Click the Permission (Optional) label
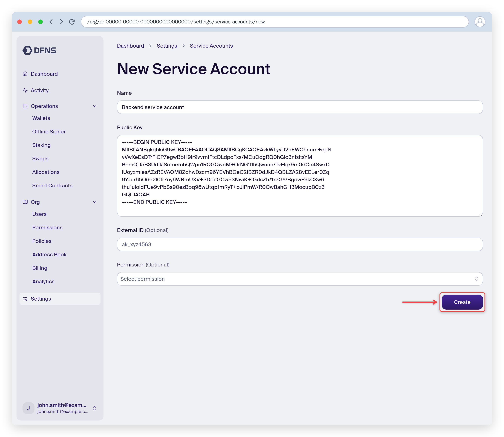The width and height of the screenshot is (504, 437). [x=143, y=265]
